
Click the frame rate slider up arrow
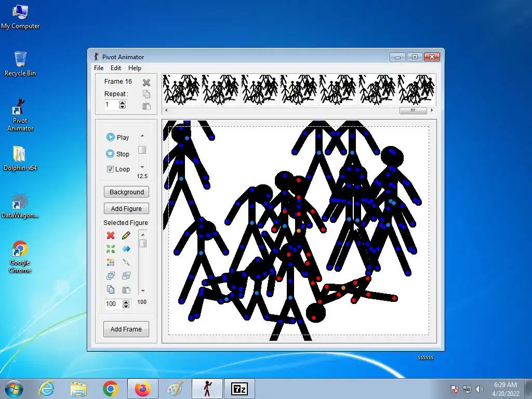coord(142,136)
